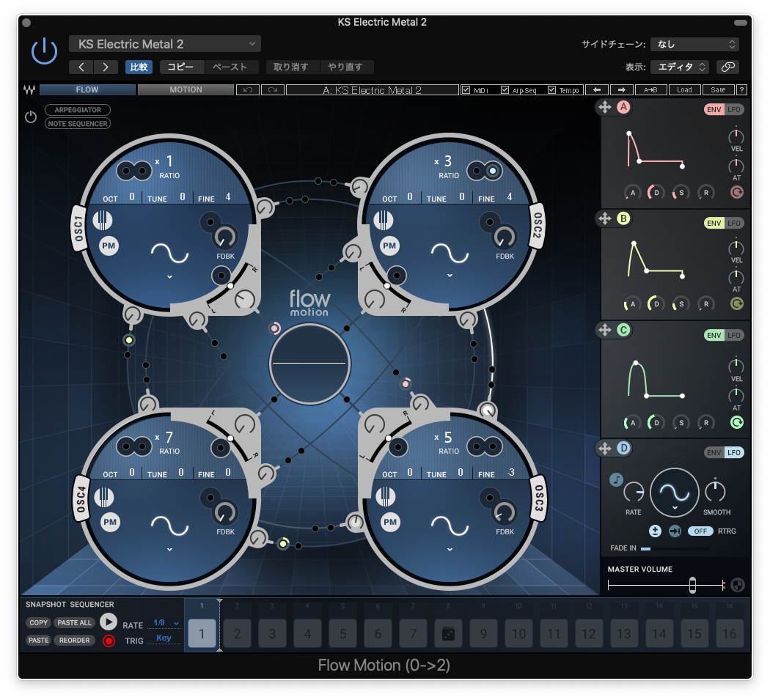Click the ARPEGGIATOR button
The image size is (770, 700).
point(78,110)
